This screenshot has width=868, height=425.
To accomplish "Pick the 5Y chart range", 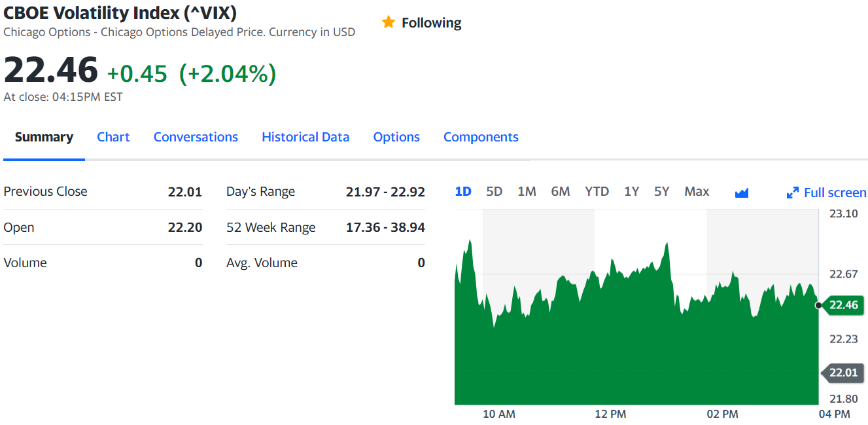I will [x=662, y=191].
